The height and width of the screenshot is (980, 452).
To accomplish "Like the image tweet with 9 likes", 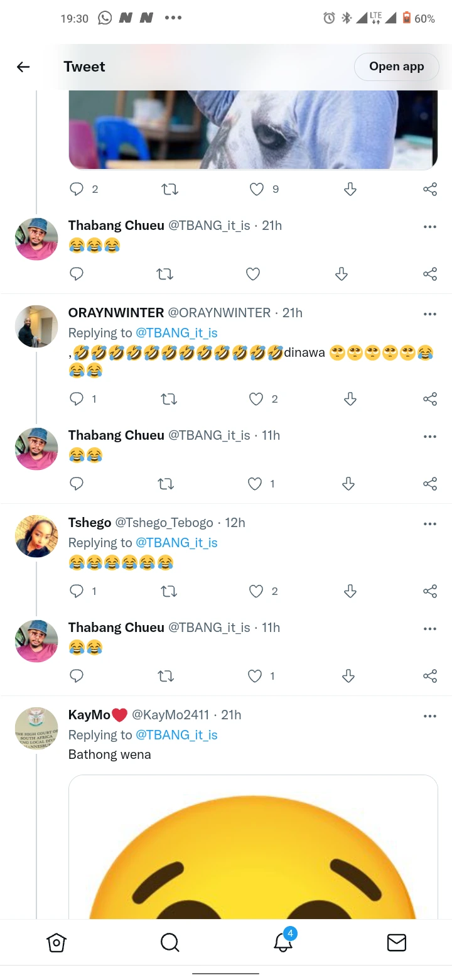I will (x=257, y=189).
